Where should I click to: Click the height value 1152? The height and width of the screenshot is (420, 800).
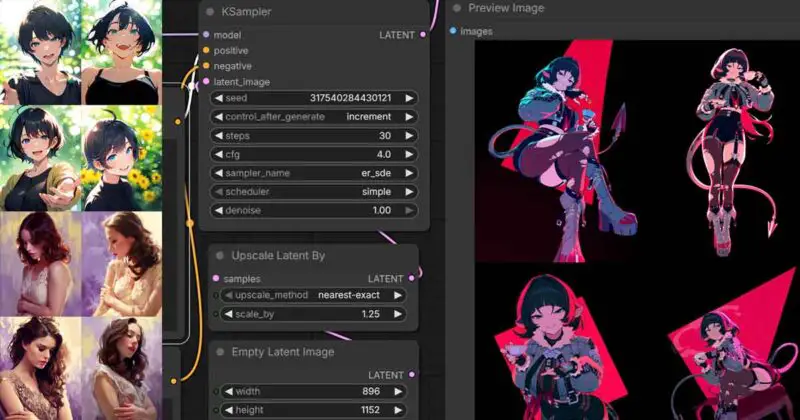[x=368, y=410]
